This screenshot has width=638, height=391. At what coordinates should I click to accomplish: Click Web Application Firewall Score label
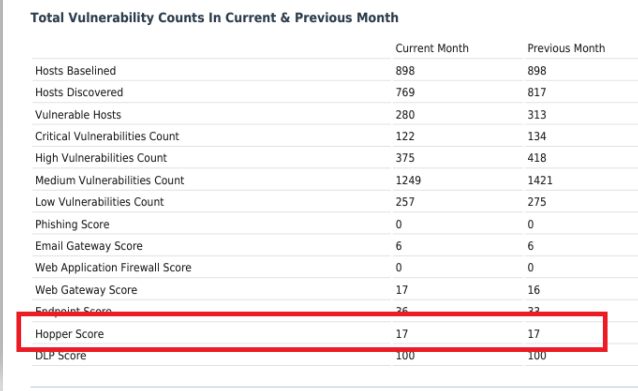point(113,267)
